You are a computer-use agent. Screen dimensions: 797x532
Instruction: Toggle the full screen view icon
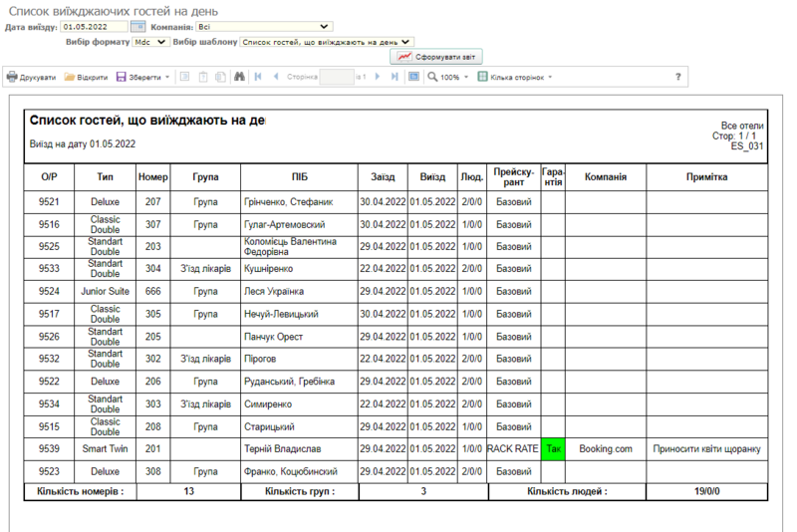(x=413, y=77)
